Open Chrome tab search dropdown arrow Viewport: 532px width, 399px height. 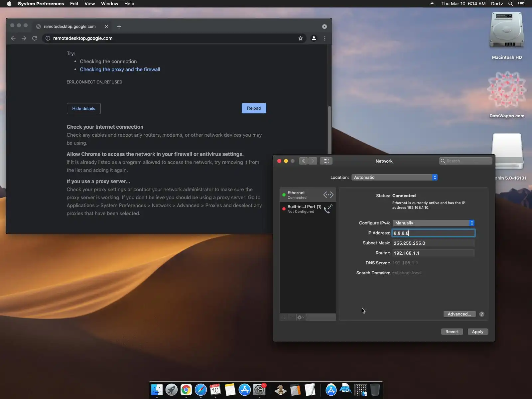325,27
